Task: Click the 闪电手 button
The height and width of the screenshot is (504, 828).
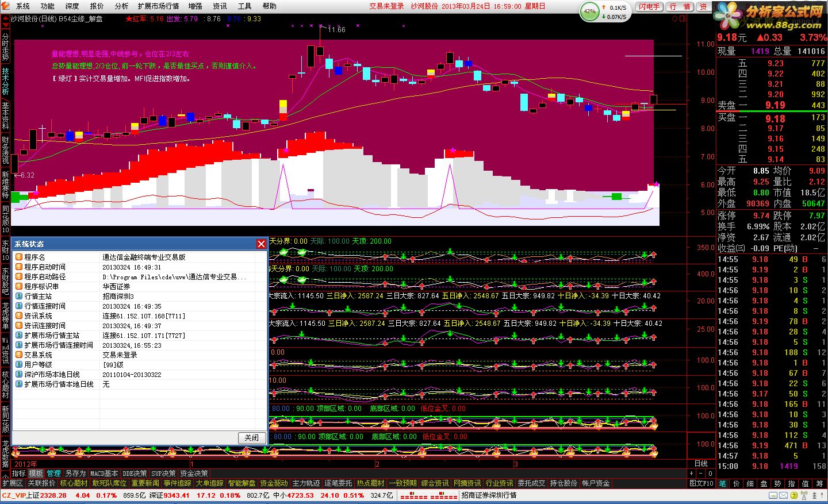Action: (x=649, y=6)
